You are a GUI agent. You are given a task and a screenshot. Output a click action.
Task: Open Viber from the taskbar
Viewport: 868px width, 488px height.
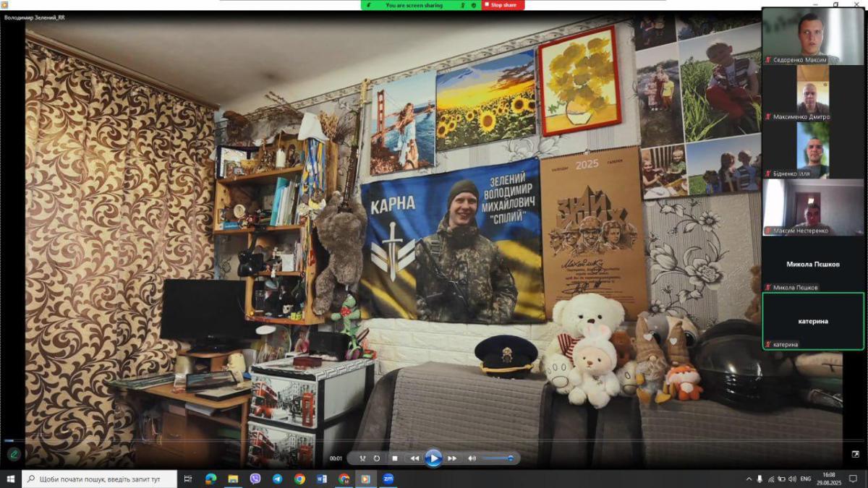pyautogui.click(x=255, y=479)
